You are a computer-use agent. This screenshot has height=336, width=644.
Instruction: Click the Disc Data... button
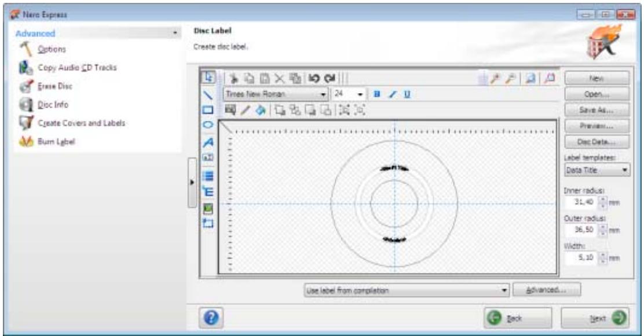pos(597,142)
